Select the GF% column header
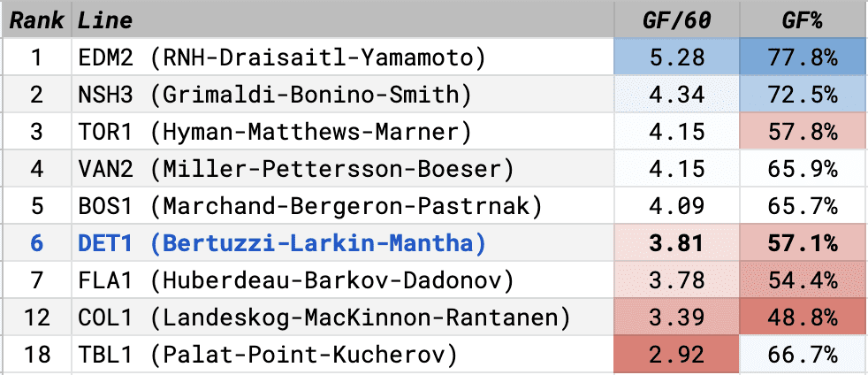This screenshot has width=868, height=375. pyautogui.click(x=803, y=20)
